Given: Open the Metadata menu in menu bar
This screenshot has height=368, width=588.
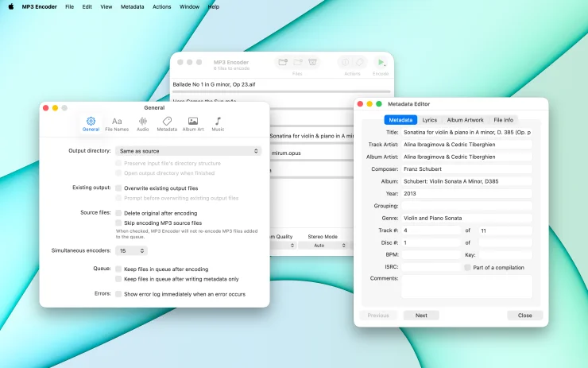Looking at the screenshot, I should point(133,6).
